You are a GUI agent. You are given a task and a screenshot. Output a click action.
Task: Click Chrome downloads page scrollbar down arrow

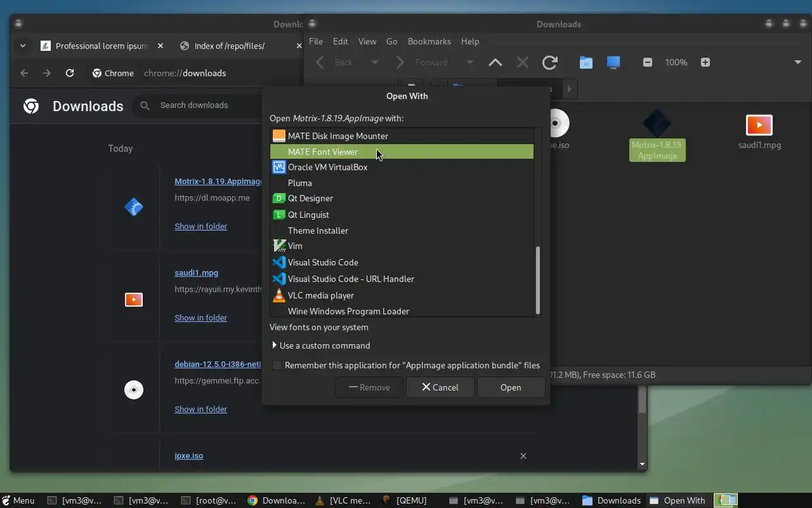tap(642, 464)
